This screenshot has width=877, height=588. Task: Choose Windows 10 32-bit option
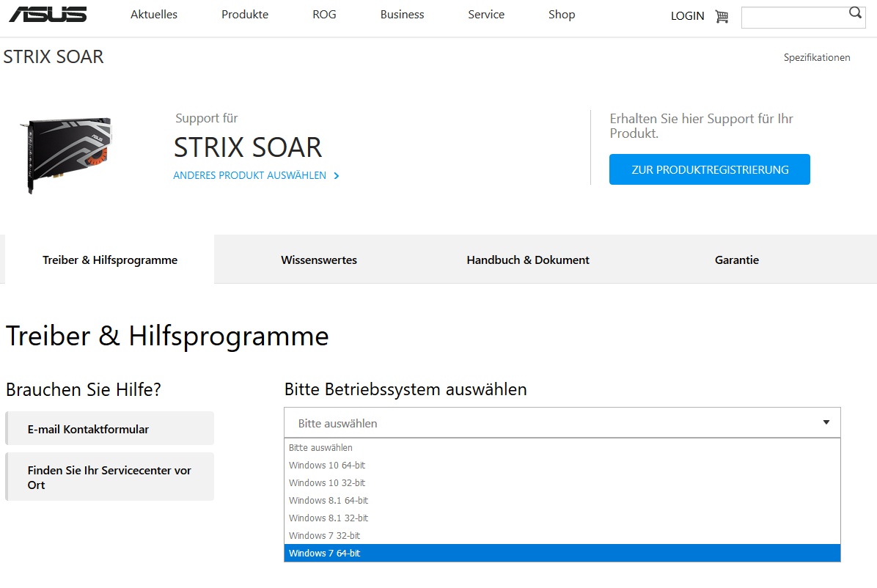pyautogui.click(x=562, y=483)
